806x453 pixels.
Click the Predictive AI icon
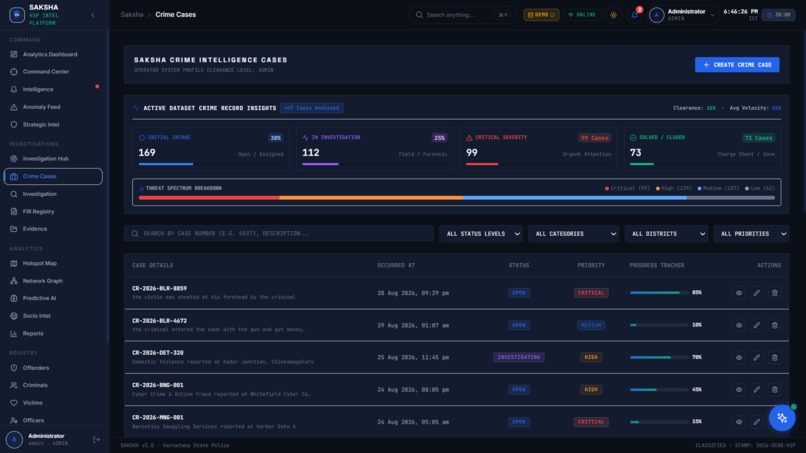14,298
